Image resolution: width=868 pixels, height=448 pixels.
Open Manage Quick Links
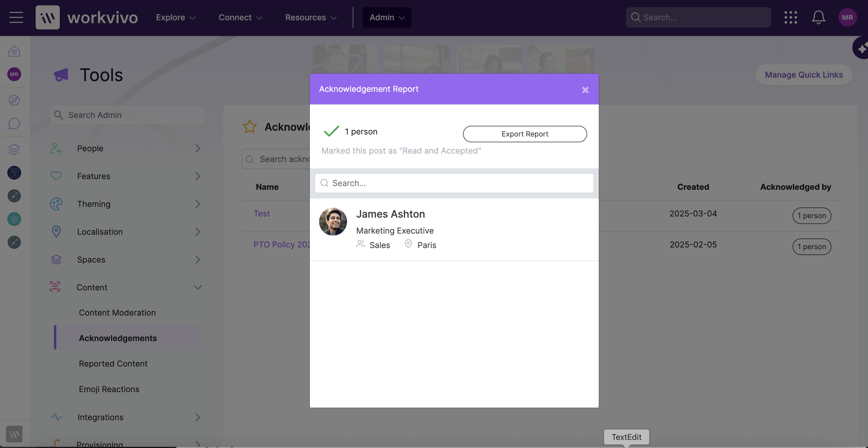804,75
